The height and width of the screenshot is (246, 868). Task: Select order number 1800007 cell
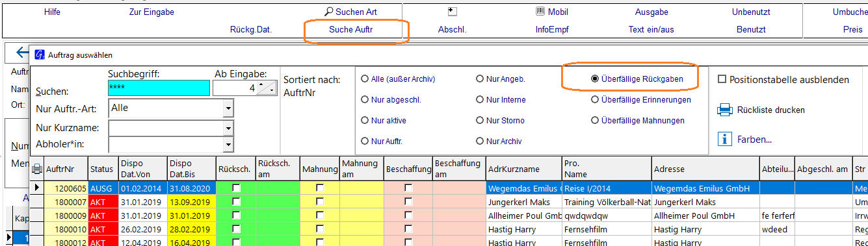tap(65, 202)
